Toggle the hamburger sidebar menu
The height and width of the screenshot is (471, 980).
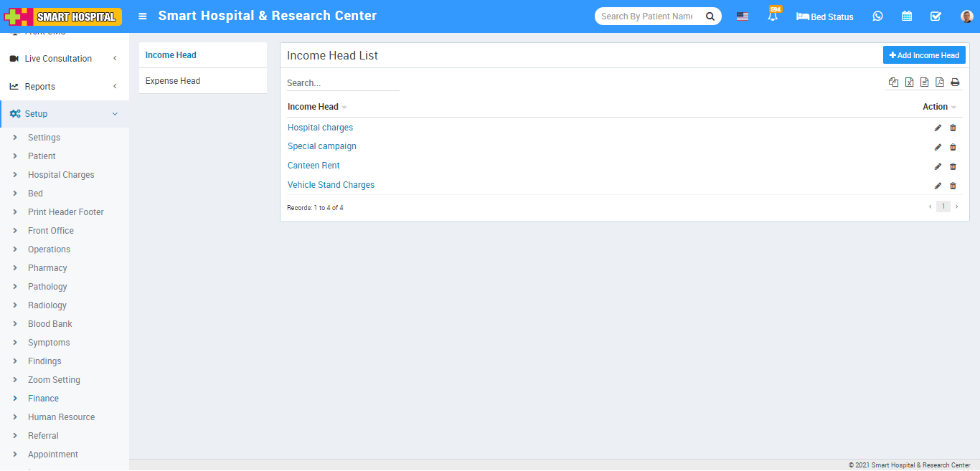coord(143,16)
